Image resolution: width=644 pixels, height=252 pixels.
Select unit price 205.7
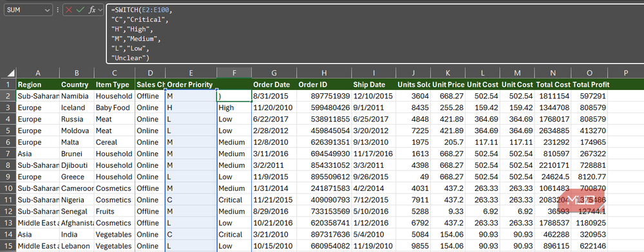(x=448, y=142)
